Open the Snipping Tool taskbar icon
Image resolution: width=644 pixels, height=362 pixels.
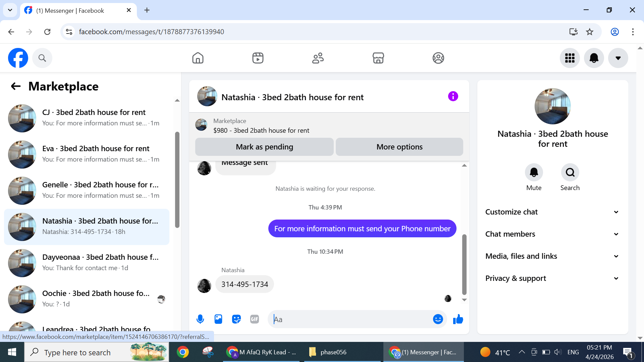[208, 352]
